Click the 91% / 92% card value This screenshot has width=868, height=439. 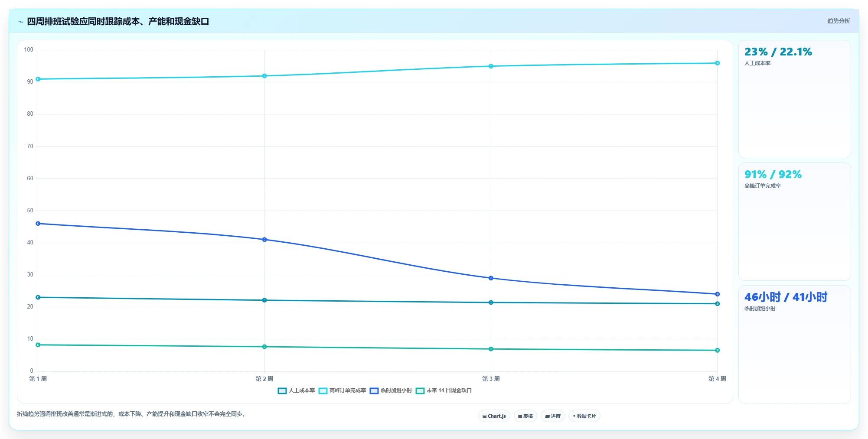(x=773, y=175)
